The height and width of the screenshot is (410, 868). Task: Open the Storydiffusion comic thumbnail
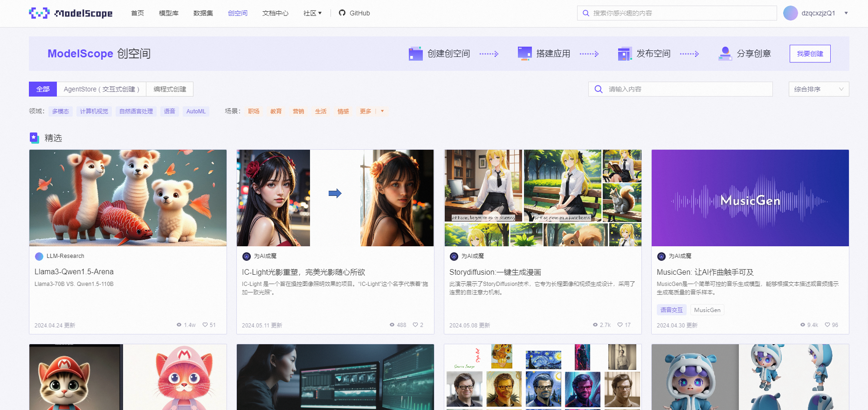tap(543, 198)
